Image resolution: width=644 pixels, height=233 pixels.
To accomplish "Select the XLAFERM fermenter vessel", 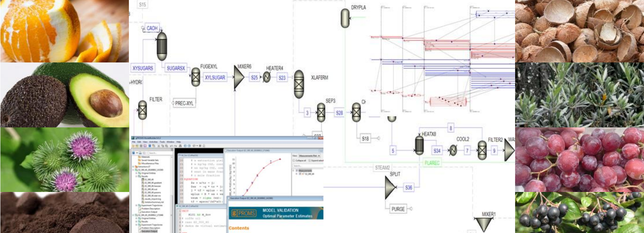I will [x=299, y=84].
